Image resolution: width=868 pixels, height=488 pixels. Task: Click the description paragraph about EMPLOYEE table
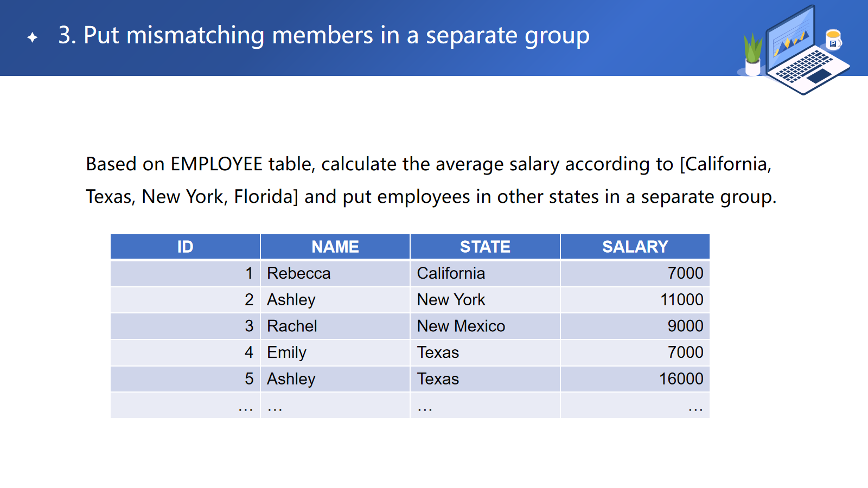tap(431, 180)
